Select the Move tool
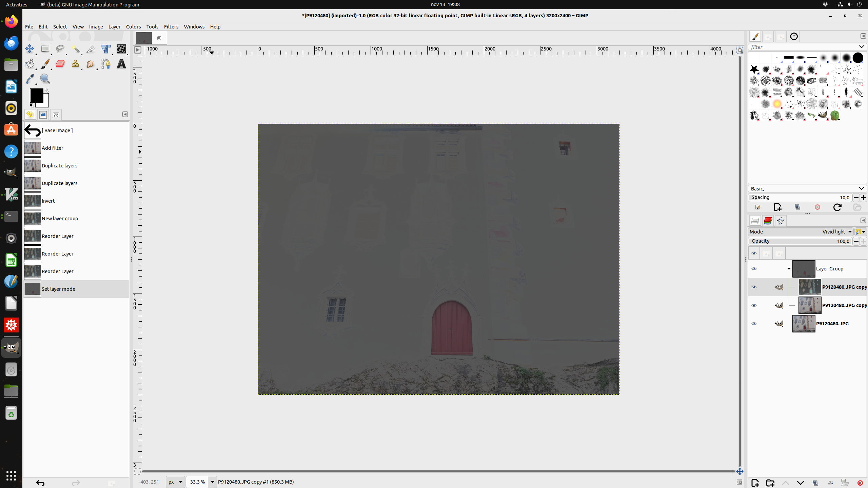 pos(29,49)
